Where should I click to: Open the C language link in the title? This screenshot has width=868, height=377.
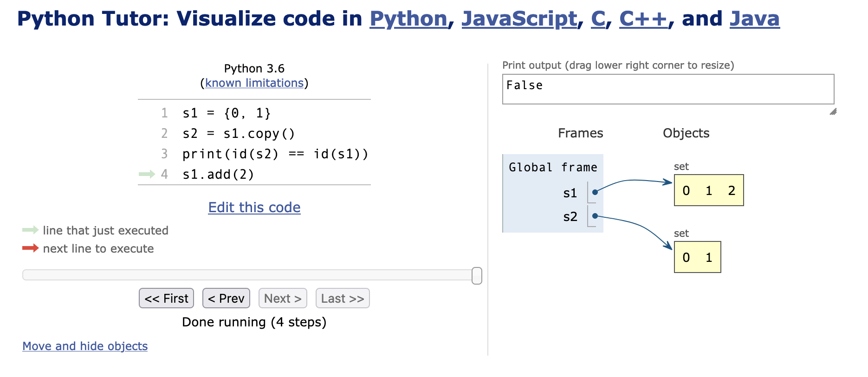pyautogui.click(x=598, y=19)
